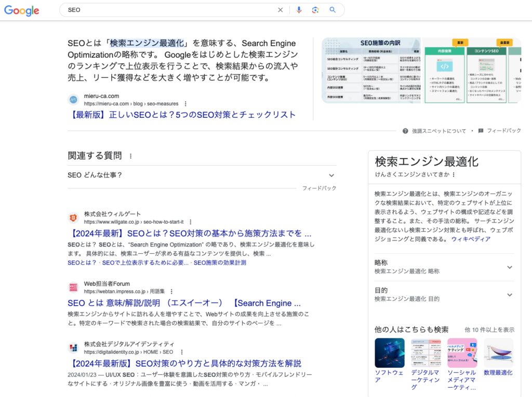
Task: Follow the SEOとは？ sitelink
Action: 82,263
